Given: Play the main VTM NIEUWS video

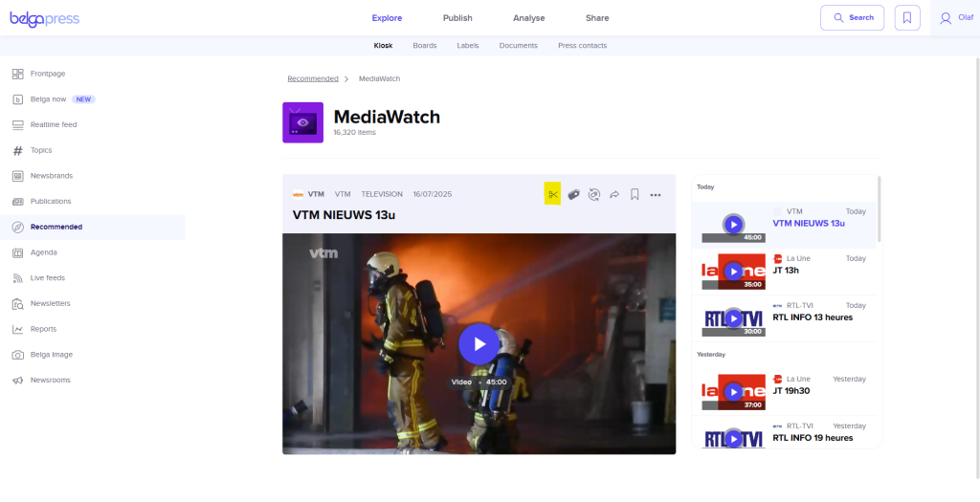Looking at the screenshot, I should [479, 344].
